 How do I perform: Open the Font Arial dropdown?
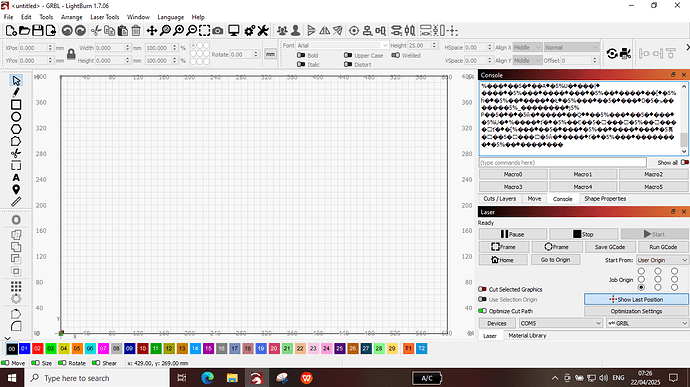(342, 45)
